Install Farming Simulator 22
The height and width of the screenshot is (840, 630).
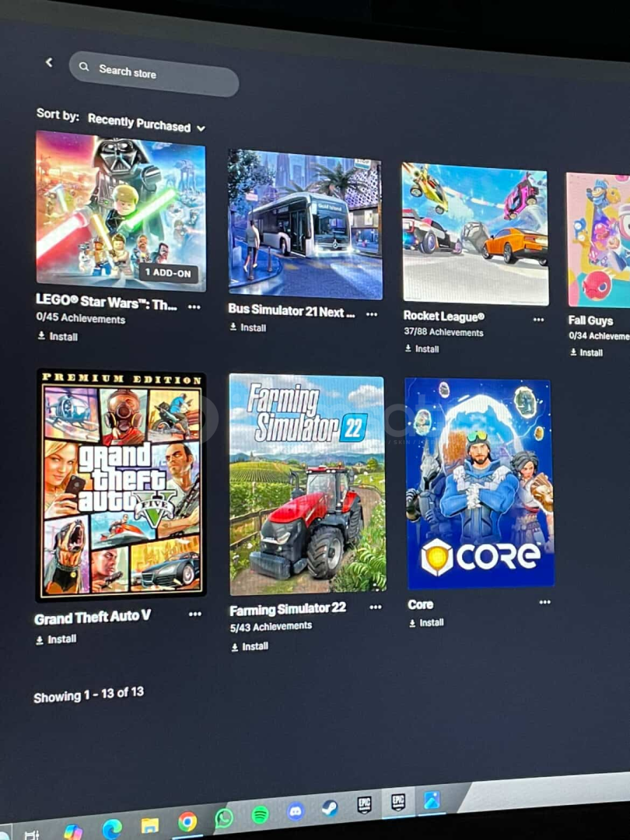(x=250, y=646)
